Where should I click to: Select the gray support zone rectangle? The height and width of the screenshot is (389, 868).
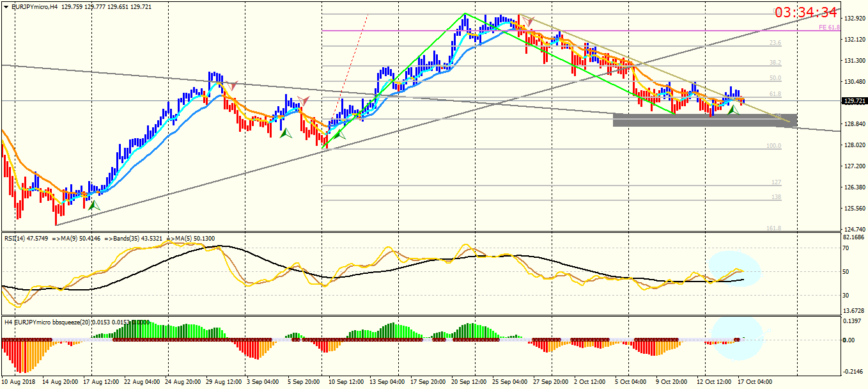(x=705, y=120)
